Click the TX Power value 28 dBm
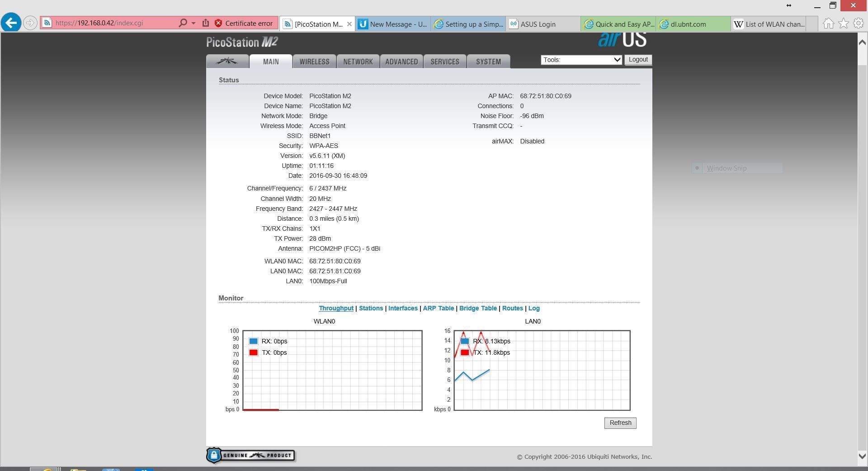 [x=320, y=238]
